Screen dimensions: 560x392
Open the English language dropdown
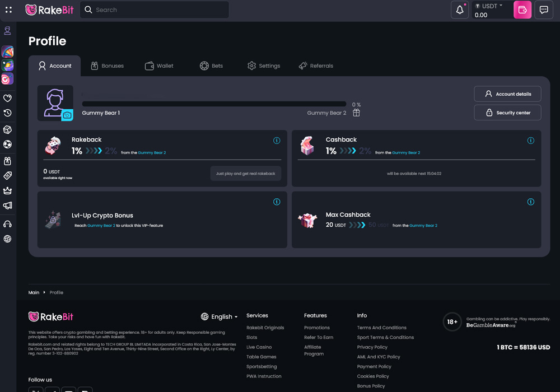tap(220, 316)
